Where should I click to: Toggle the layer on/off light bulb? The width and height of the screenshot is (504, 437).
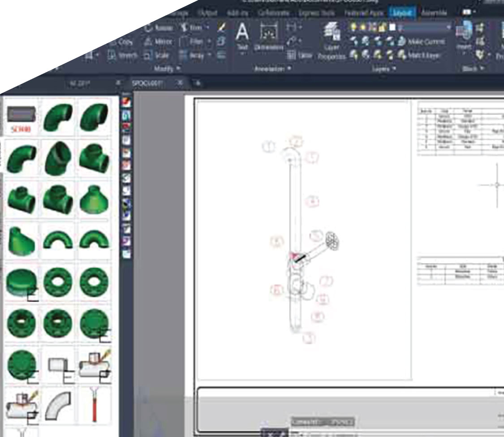[353, 27]
